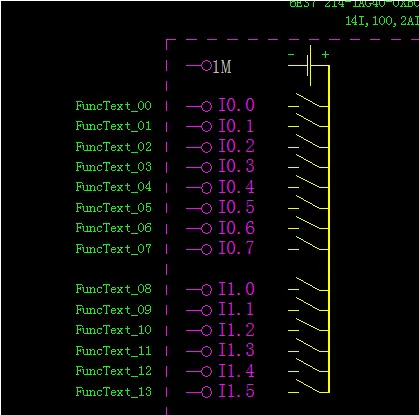Select the terminal circle of input I0.0
The width and height of the screenshot is (419, 415).
click(207, 107)
